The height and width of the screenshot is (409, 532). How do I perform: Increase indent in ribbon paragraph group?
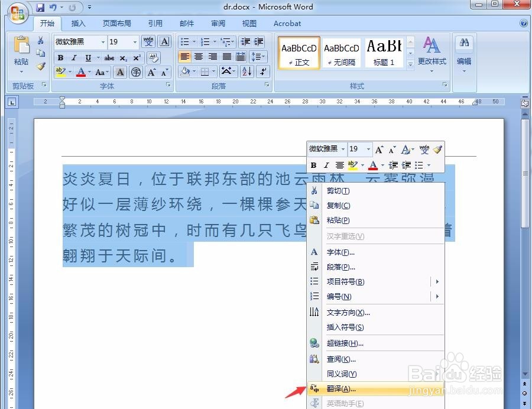click(x=258, y=42)
